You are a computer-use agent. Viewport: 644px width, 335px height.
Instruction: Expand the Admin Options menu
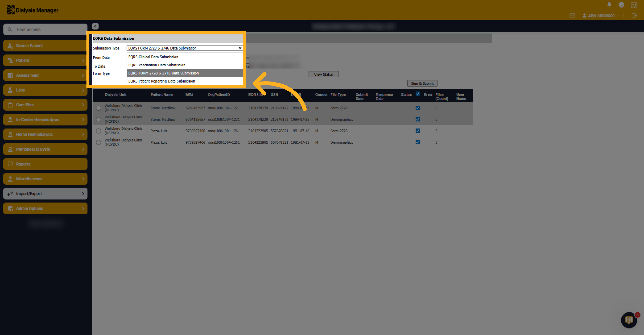45,209
